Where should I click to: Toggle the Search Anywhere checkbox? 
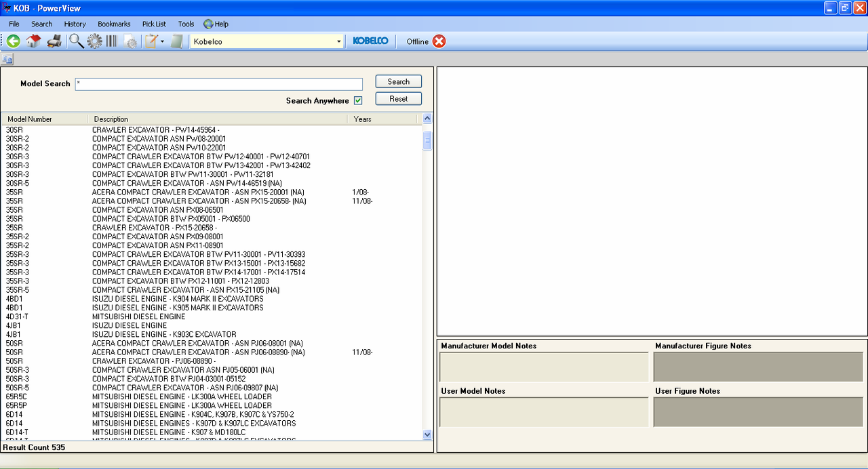click(358, 100)
